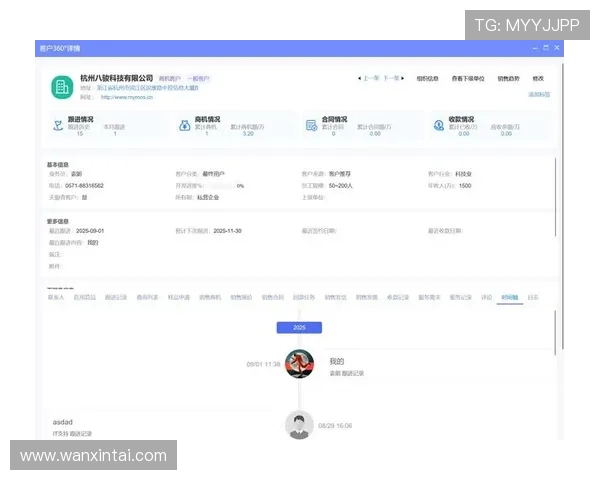Screen dimensions: 600x480
Task: Click the 累计商机额 value 3.20
Action: point(248,134)
